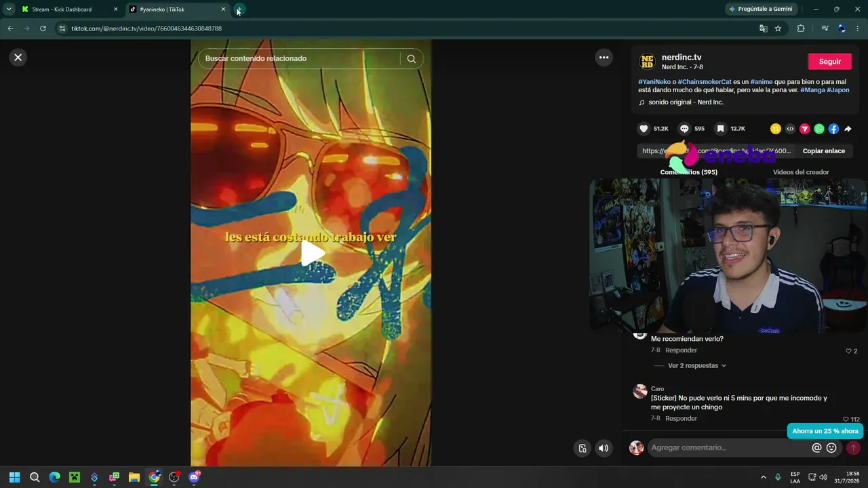The image size is (868, 488).
Task: Close the '#yanineko | TikTok' tab
Action: (223, 9)
